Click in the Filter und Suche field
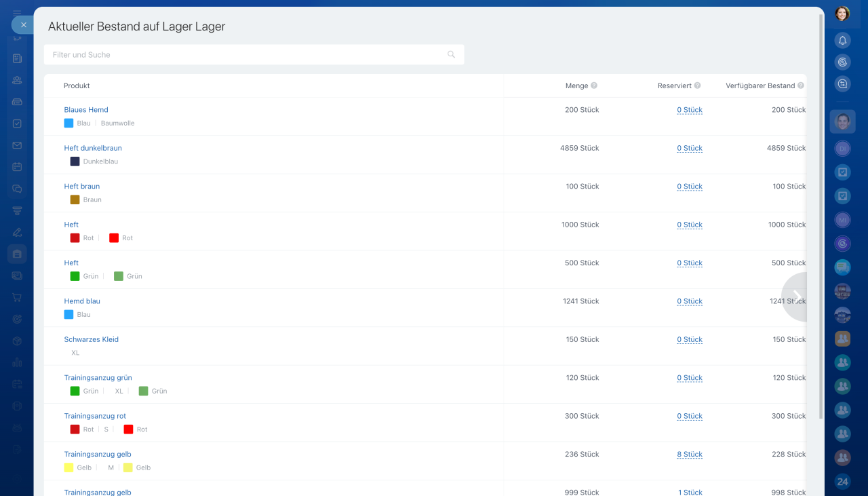 click(244, 55)
